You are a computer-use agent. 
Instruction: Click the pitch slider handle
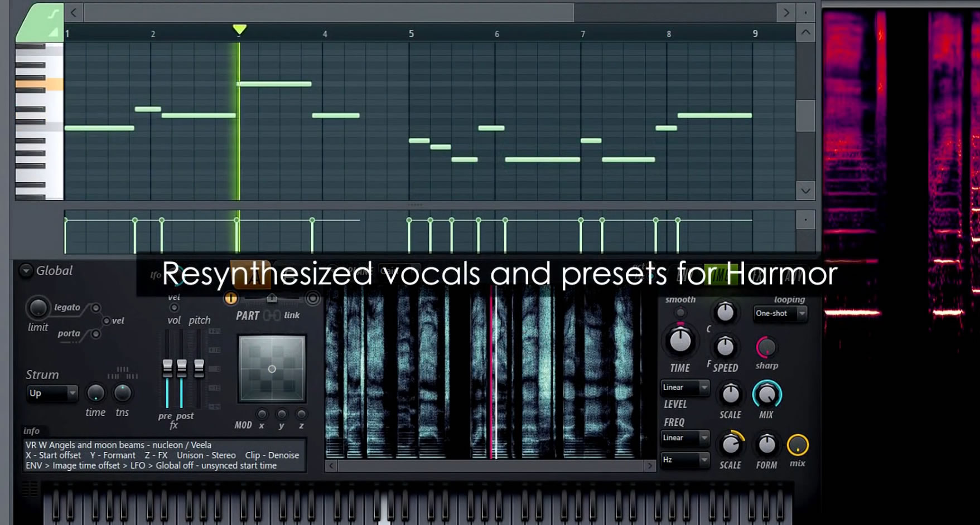pyautogui.click(x=199, y=368)
